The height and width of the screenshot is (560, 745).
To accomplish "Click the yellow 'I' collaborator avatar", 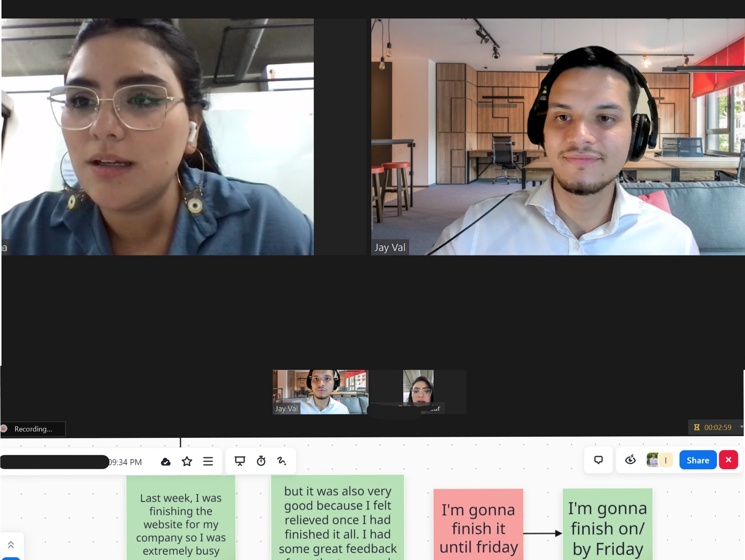I will [x=666, y=460].
